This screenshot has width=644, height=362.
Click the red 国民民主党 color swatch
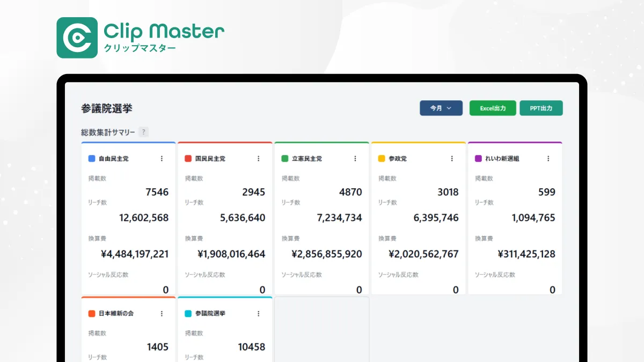coord(188,159)
